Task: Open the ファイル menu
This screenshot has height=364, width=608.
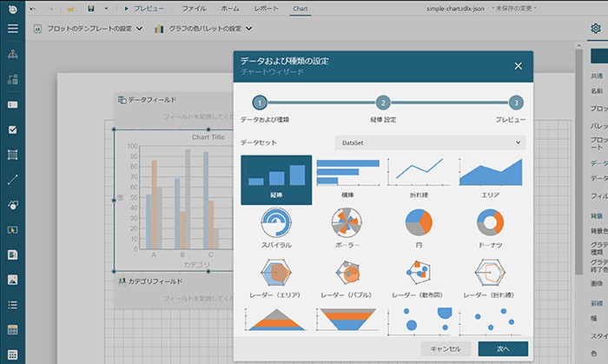Action: [x=195, y=7]
